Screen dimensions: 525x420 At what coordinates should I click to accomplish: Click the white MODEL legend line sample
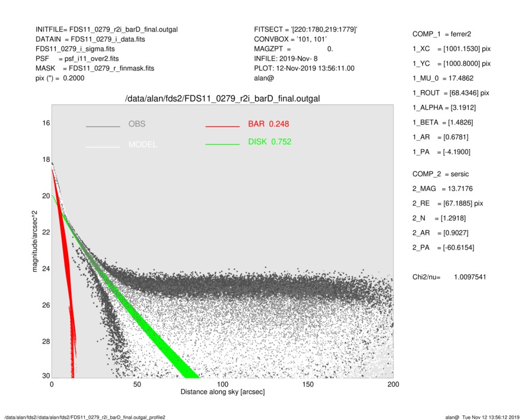[103, 147]
